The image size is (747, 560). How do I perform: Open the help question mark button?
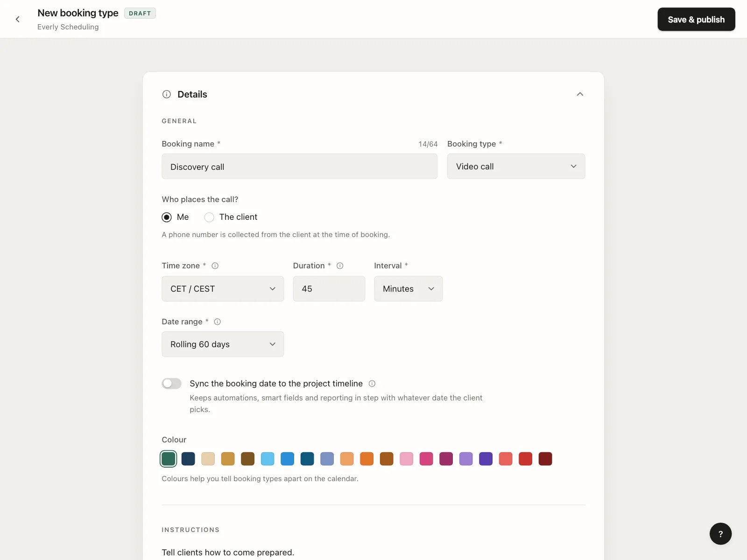click(x=720, y=533)
